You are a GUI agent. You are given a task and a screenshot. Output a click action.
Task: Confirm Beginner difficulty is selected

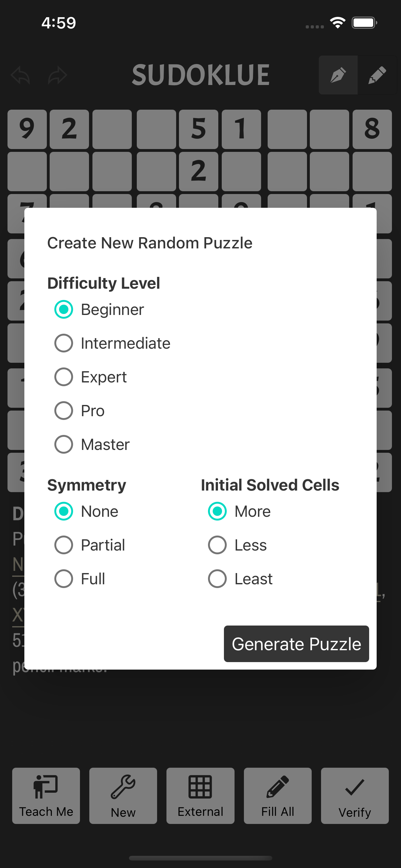(x=63, y=309)
